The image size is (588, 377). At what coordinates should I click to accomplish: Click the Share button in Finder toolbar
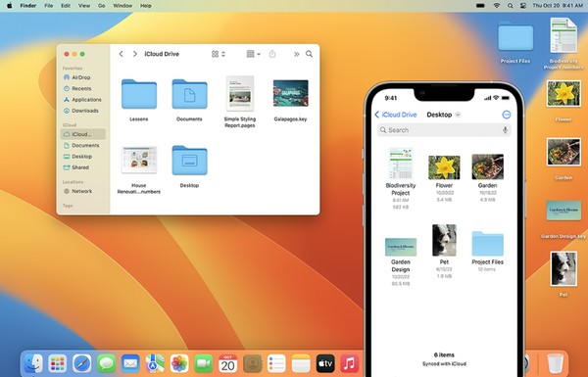click(x=272, y=54)
